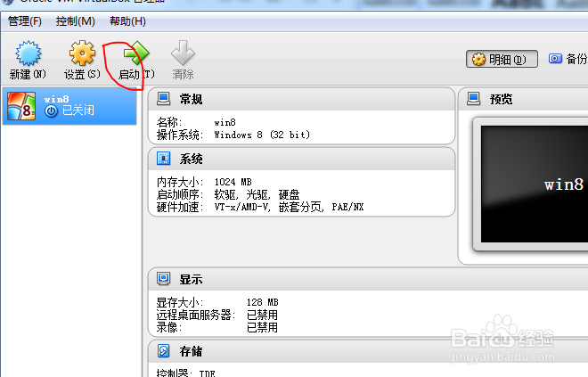
Task: Click the 已关闭 powered-off status icon
Action: (x=52, y=111)
